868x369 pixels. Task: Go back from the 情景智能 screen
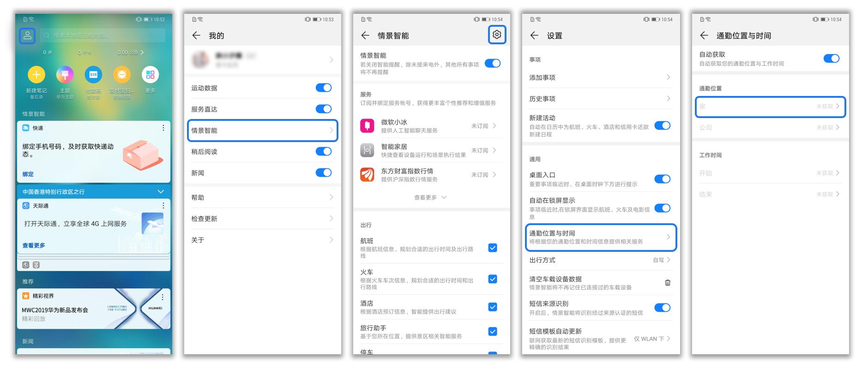point(365,36)
